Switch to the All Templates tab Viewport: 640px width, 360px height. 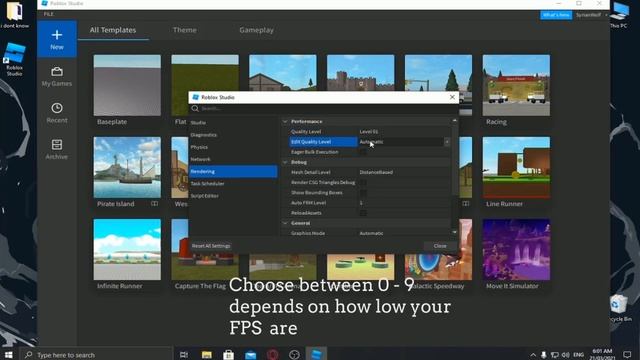[x=113, y=30]
